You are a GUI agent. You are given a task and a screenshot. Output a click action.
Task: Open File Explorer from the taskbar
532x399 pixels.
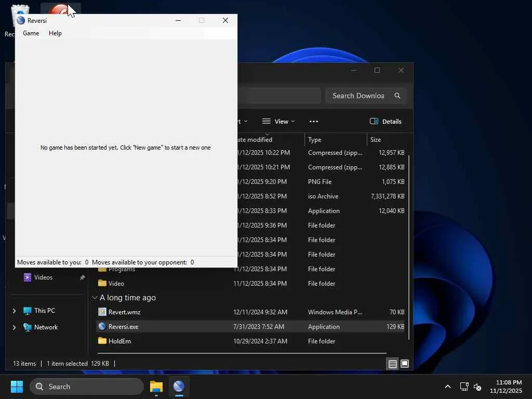tap(156, 387)
